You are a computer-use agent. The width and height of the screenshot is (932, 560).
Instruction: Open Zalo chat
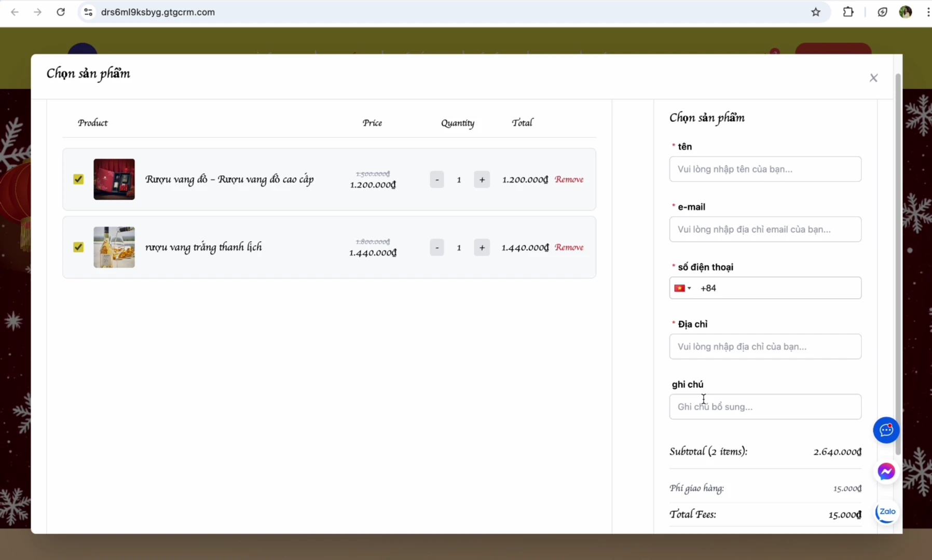pyautogui.click(x=886, y=512)
